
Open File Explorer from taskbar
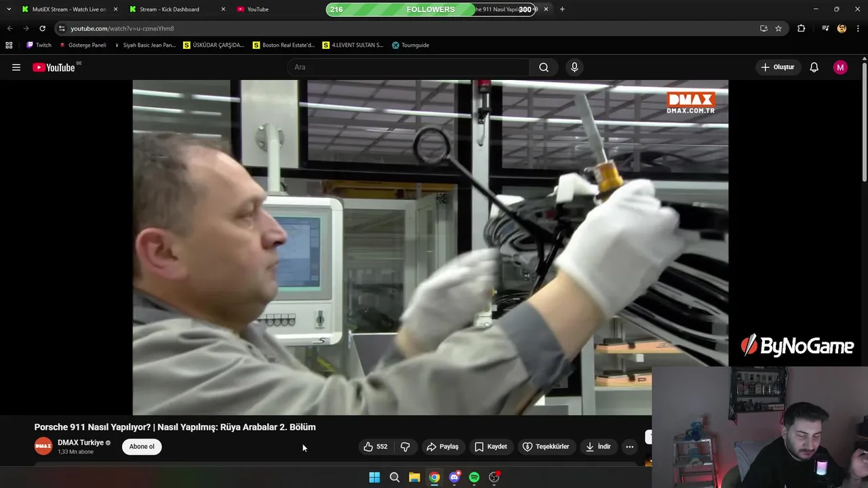pyautogui.click(x=414, y=477)
